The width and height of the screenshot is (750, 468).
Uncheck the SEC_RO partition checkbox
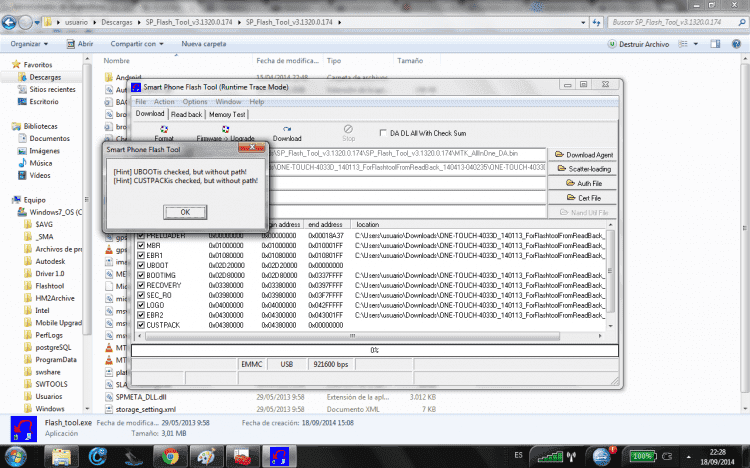click(x=141, y=295)
